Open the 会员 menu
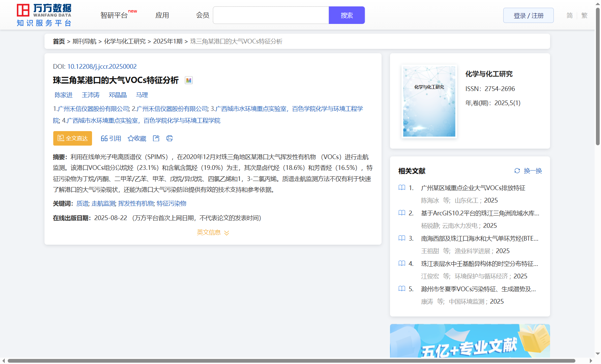This screenshot has width=601, height=364. [203, 16]
